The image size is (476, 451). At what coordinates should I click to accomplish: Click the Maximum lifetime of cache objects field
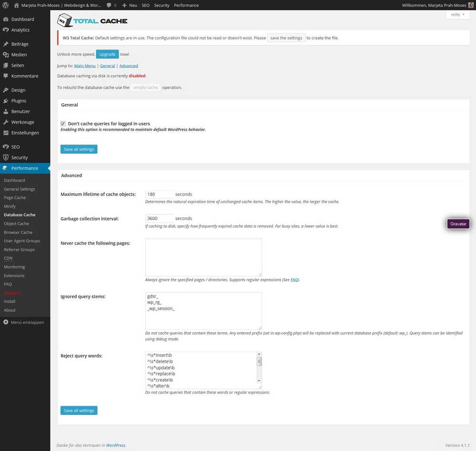coord(159,194)
